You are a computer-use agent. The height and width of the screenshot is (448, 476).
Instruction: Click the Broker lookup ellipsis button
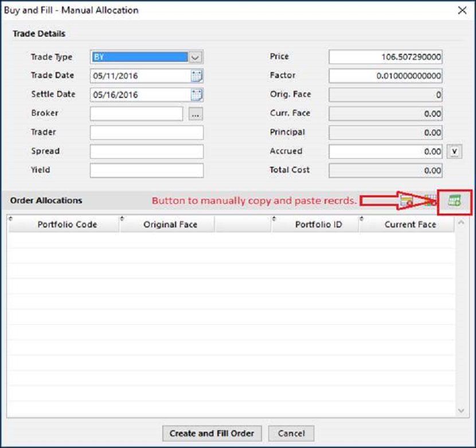click(196, 114)
